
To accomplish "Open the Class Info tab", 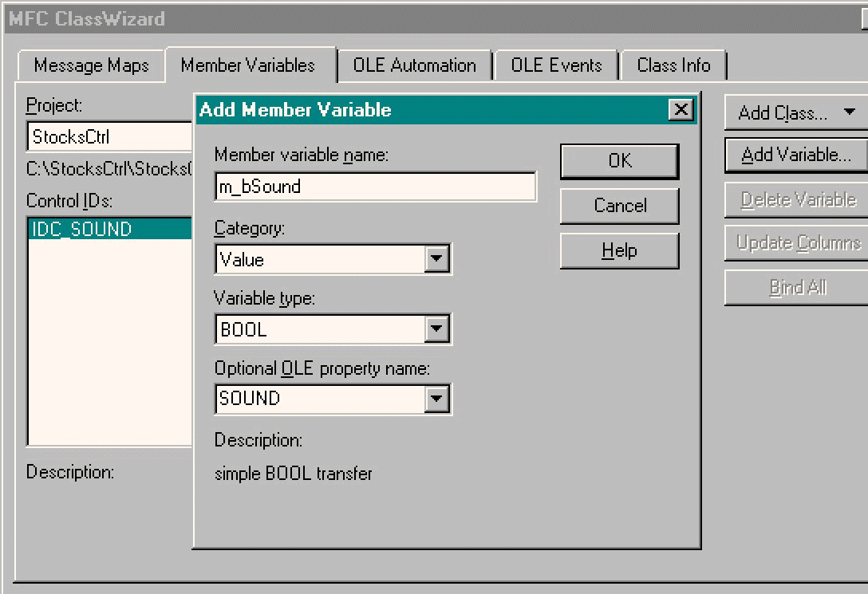I will [x=673, y=65].
